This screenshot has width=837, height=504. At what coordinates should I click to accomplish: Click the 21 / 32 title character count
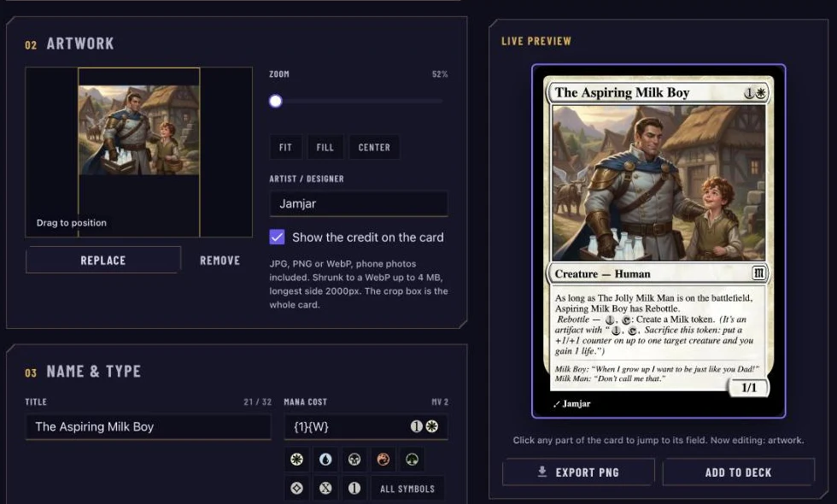[257, 402]
